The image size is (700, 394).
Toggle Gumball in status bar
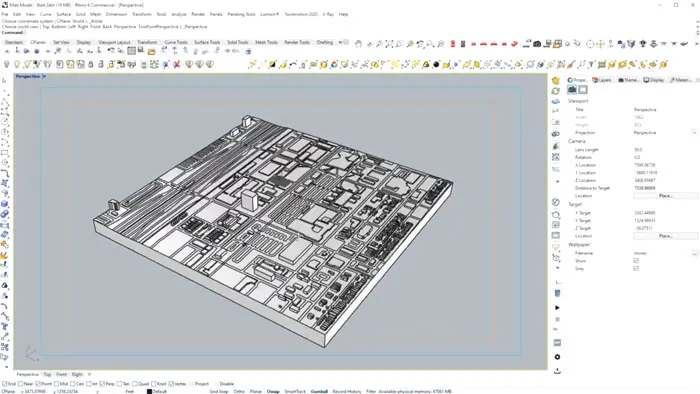tap(319, 391)
